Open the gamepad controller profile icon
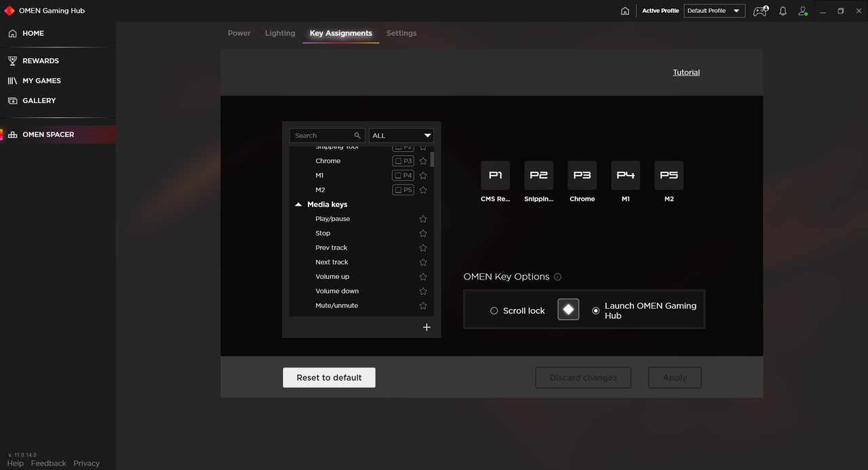868x470 pixels. pyautogui.click(x=761, y=11)
